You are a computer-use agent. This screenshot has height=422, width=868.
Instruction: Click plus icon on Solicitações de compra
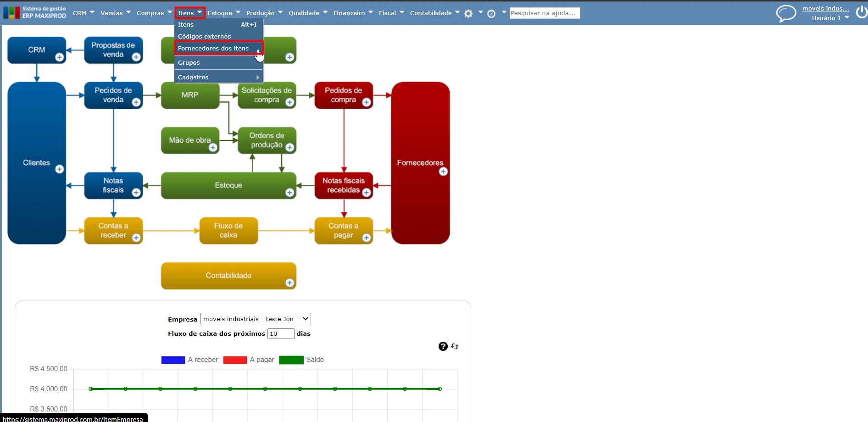(289, 102)
